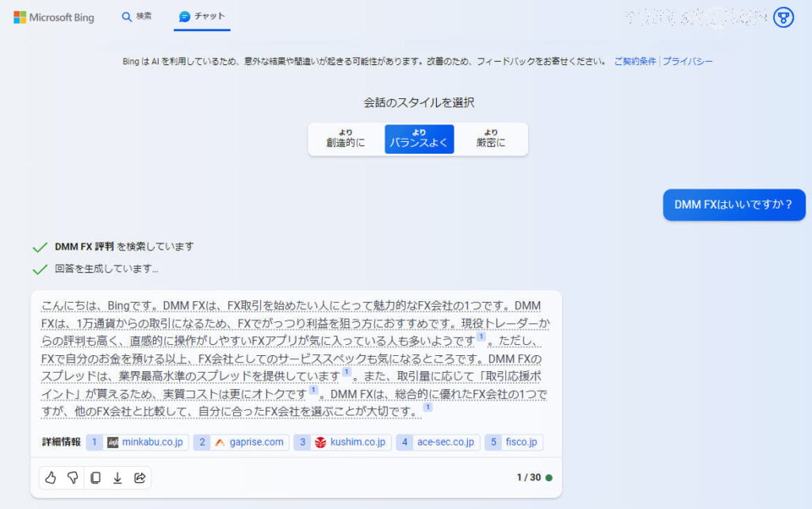This screenshot has height=509, width=812.
Task: Click the magnifying glass search icon
Action: (x=128, y=16)
